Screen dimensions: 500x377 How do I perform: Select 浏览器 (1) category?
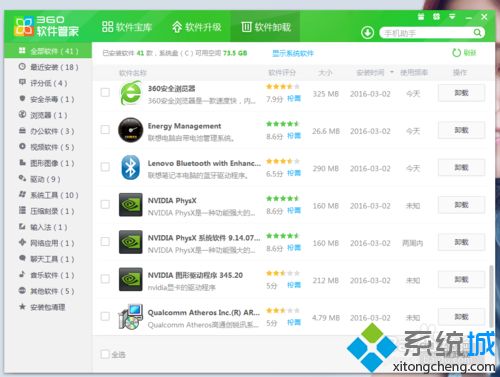(48, 115)
